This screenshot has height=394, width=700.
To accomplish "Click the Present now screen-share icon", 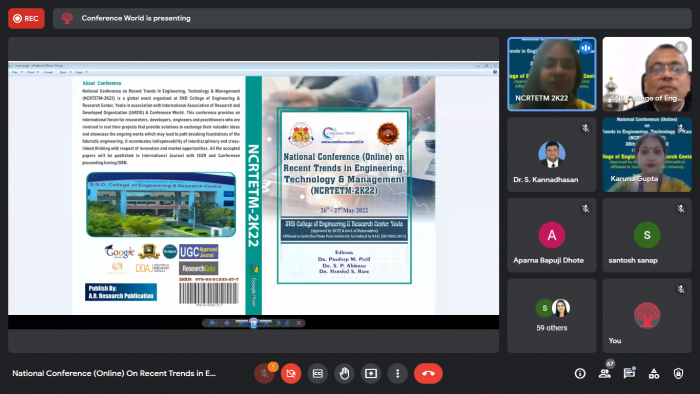I will [x=371, y=373].
